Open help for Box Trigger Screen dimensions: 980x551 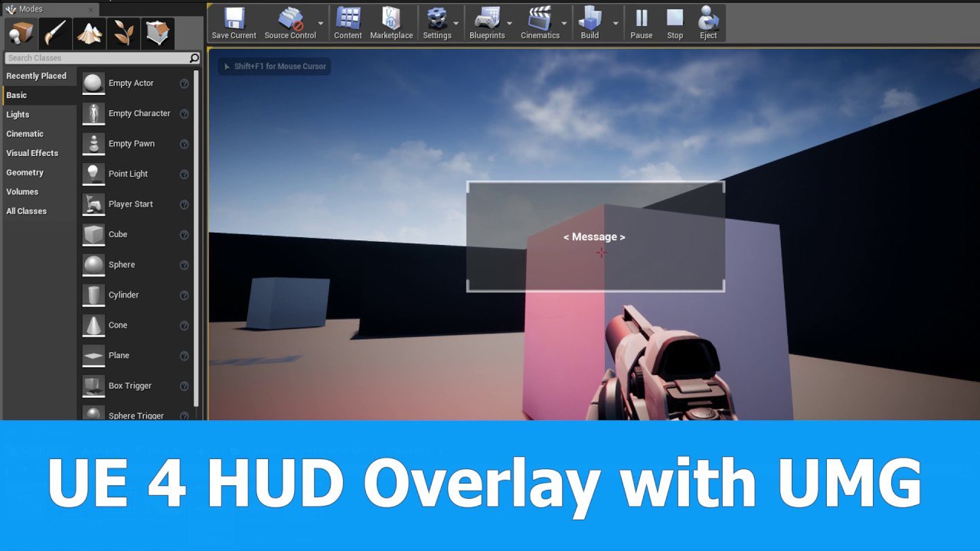point(184,386)
